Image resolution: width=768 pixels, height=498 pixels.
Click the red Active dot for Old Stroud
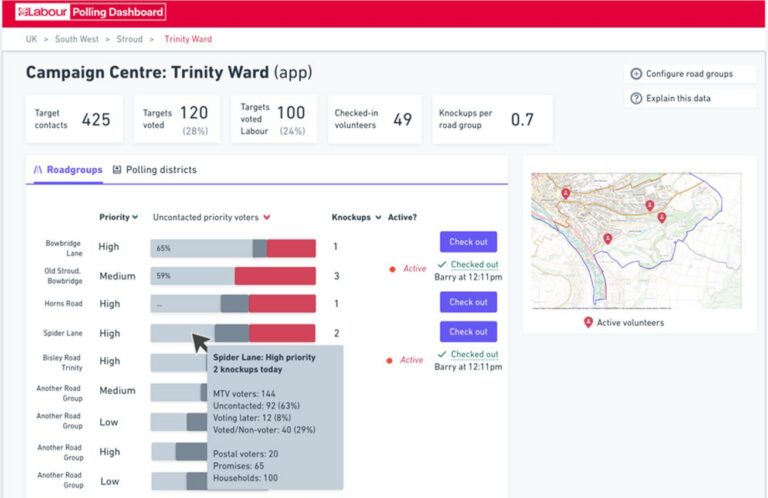pos(392,269)
